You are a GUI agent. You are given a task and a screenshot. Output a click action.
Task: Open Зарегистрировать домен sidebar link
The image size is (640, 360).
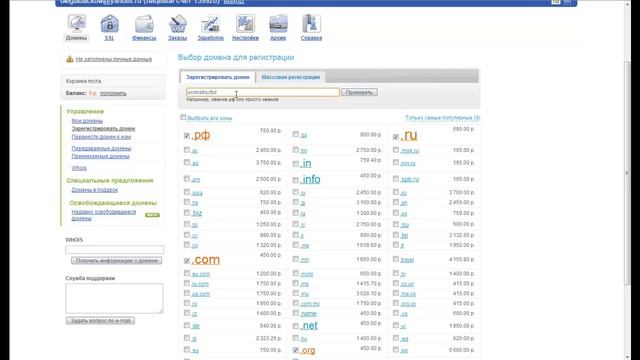[103, 129]
